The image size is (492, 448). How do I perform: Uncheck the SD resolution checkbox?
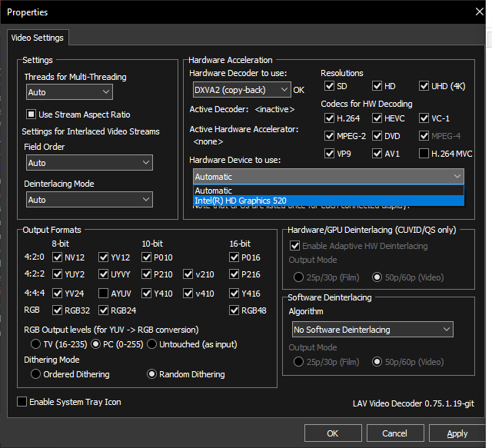click(x=329, y=85)
